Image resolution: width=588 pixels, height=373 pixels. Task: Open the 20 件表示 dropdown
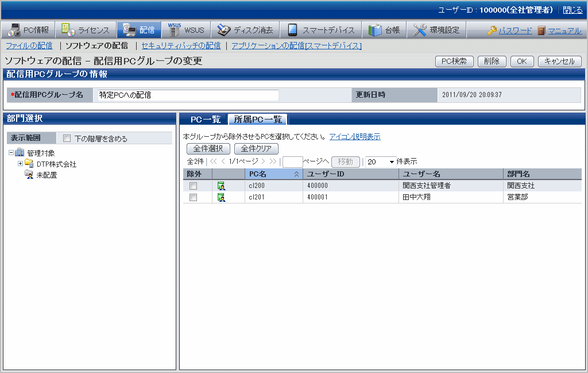click(x=381, y=161)
